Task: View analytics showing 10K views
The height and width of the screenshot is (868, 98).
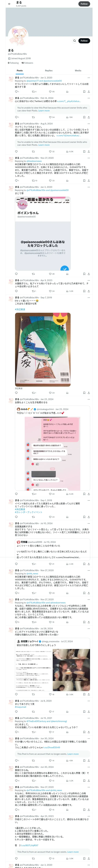Action: tap(69, 117)
